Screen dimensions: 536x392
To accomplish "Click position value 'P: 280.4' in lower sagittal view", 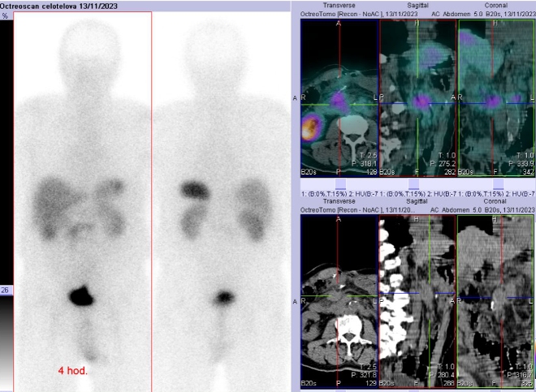I will [443, 375].
